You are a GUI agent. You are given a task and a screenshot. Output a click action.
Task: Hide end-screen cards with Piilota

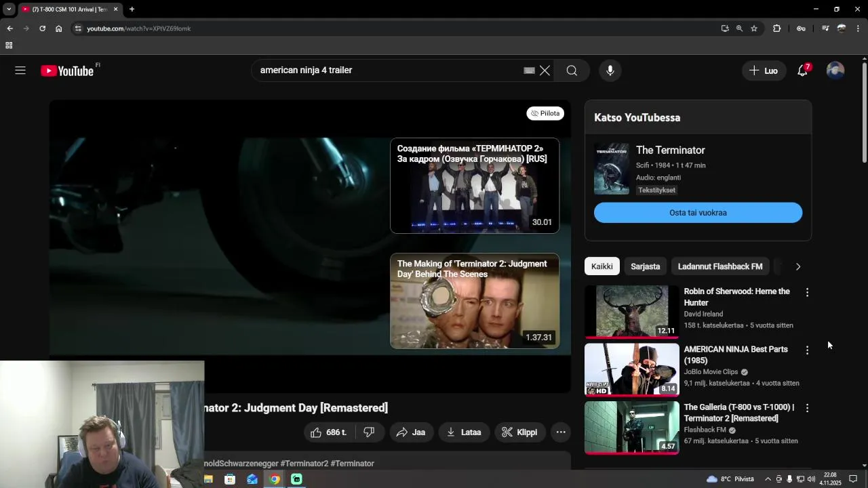coord(545,113)
